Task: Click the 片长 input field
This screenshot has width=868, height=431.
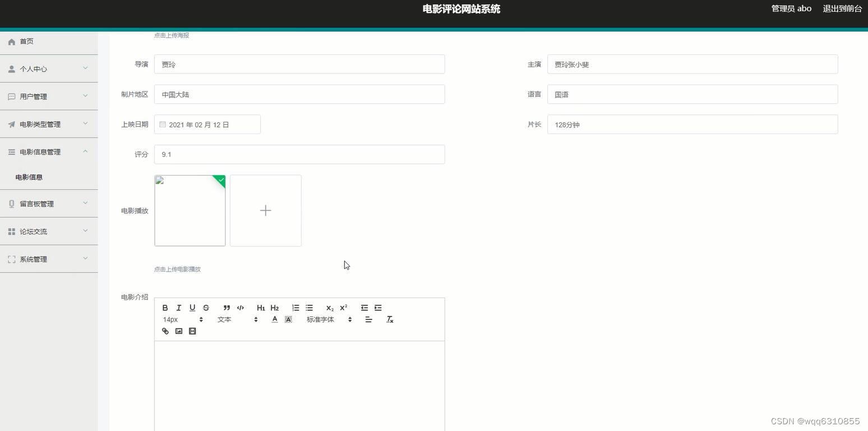Action: [692, 125]
